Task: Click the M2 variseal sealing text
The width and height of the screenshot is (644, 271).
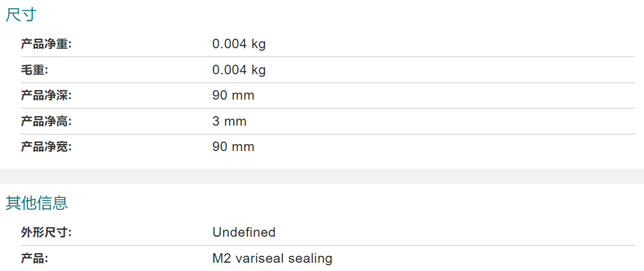Action: (272, 258)
